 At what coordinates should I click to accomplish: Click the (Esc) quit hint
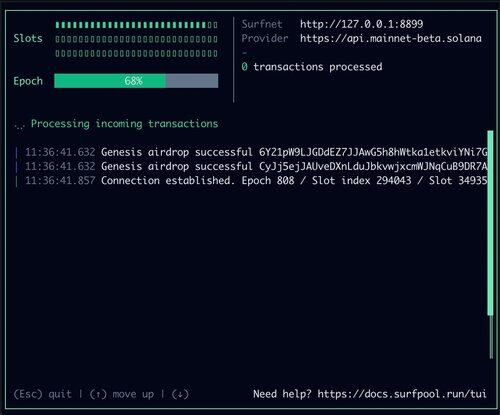point(43,394)
